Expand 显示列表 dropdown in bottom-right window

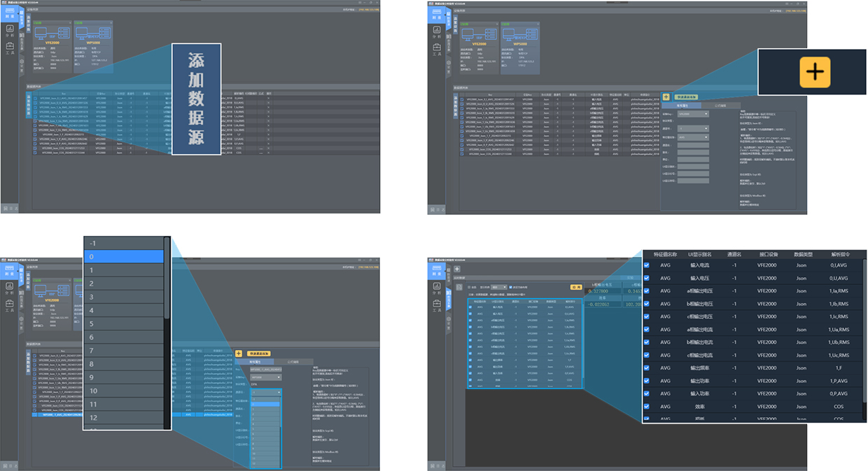499,287
